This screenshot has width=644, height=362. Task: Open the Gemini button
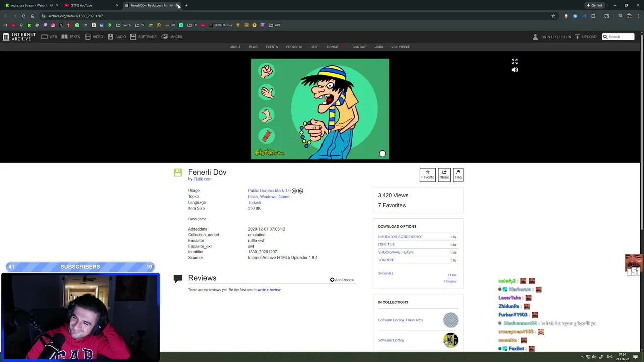(x=595, y=5)
